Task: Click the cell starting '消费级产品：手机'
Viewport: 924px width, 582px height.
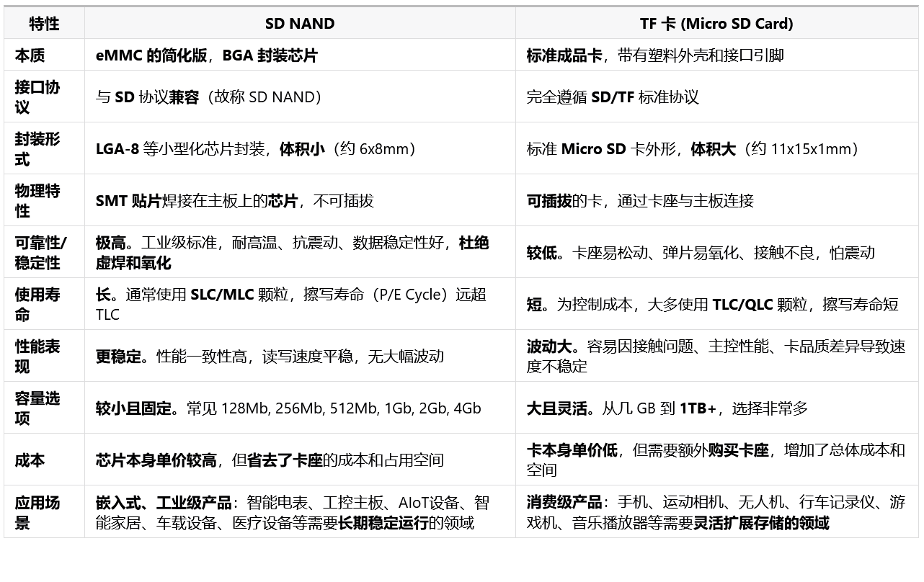Action: click(x=716, y=511)
